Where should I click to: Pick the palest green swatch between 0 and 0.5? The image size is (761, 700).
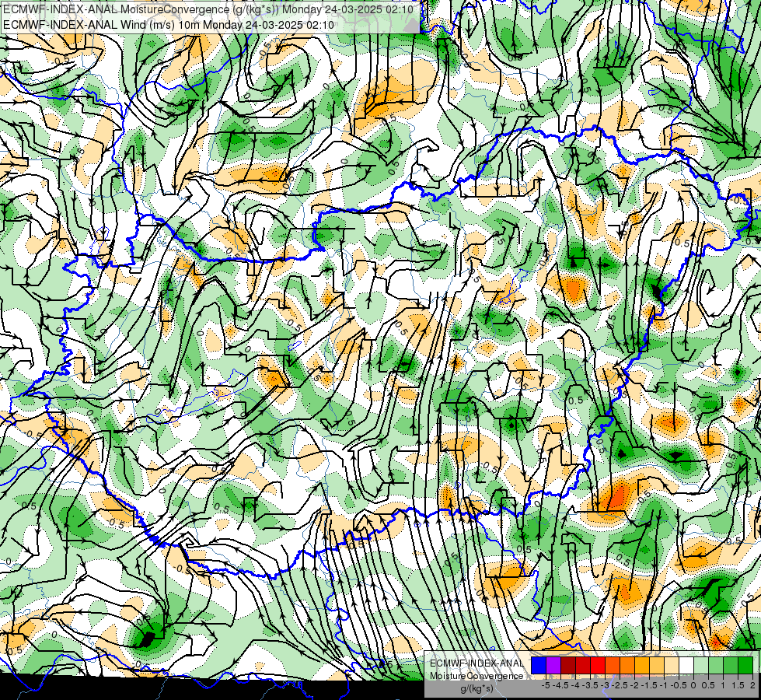701,666
